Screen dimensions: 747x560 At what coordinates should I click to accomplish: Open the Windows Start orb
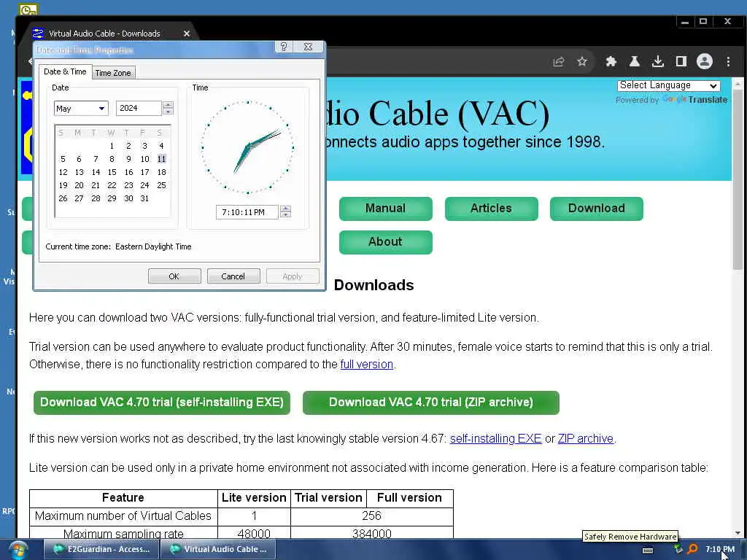(x=18, y=550)
